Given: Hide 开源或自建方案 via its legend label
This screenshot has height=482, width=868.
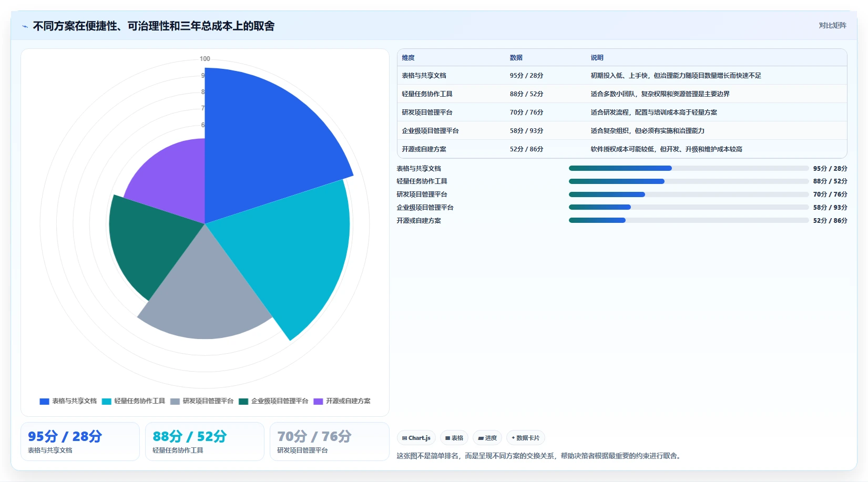Looking at the screenshot, I should tap(348, 401).
